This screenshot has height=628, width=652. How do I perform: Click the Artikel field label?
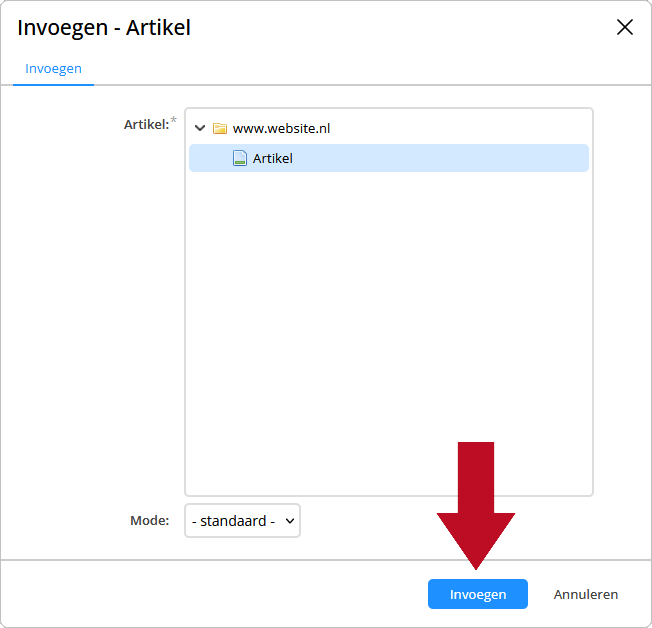point(147,124)
